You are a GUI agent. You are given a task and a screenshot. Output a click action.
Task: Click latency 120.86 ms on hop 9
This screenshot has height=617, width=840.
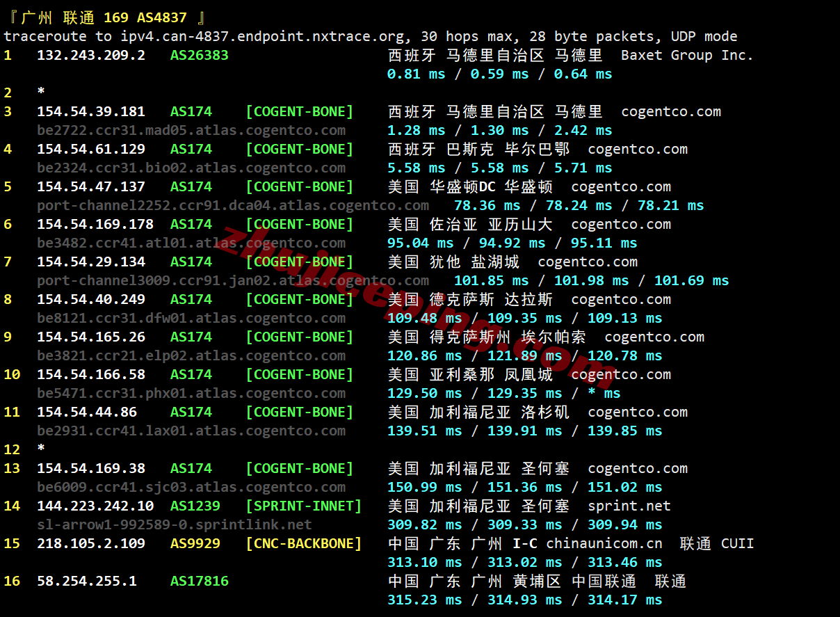tap(424, 355)
